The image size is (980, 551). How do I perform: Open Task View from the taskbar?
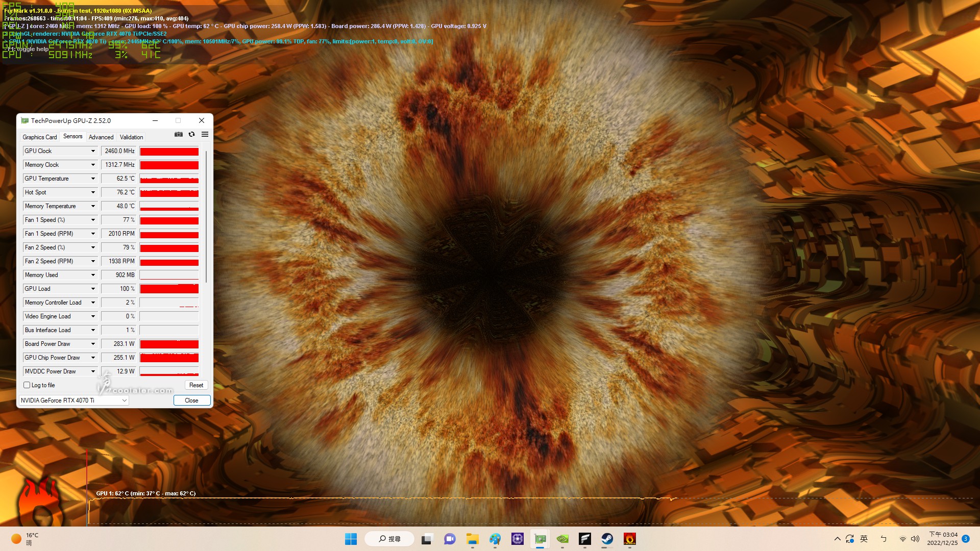(x=427, y=539)
